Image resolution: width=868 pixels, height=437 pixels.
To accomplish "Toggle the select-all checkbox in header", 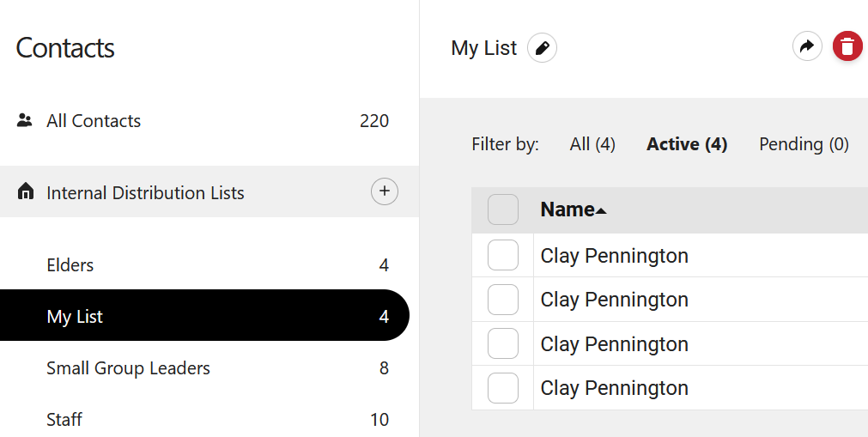I will (x=503, y=210).
